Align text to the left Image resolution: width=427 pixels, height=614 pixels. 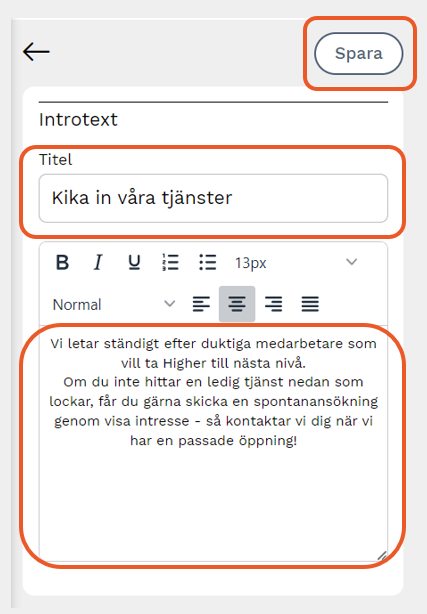201,304
